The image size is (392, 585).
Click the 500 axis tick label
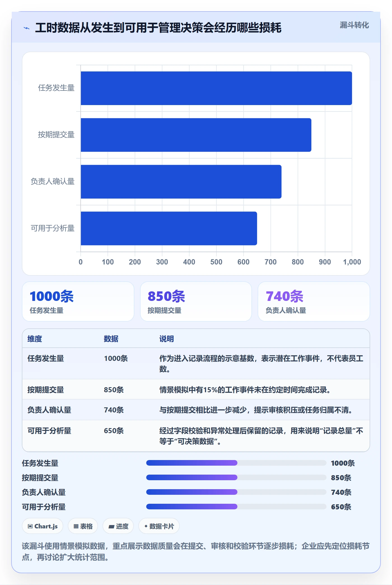point(216,262)
